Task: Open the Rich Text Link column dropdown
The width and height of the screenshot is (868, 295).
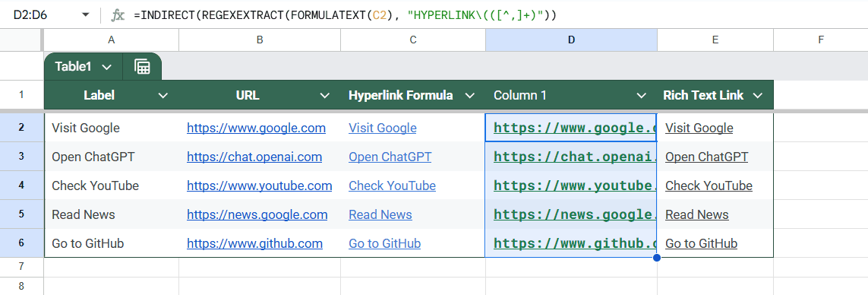Action: (758, 95)
